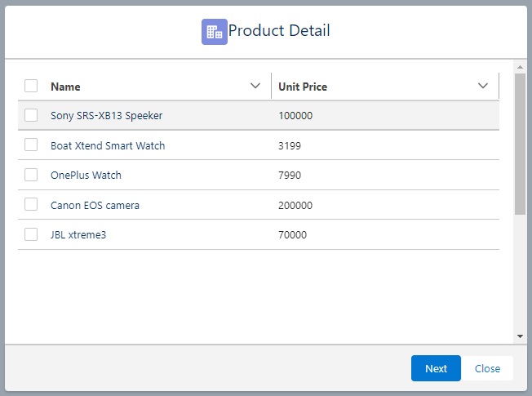Click the 3199 unit price cell
The width and height of the screenshot is (532, 396).
coord(290,145)
